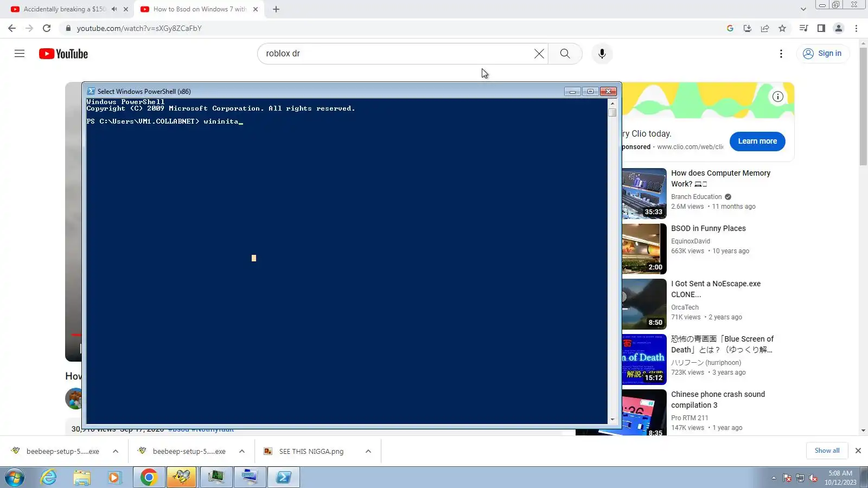Image resolution: width=868 pixels, height=488 pixels.
Task: Open ad info icon on sponsored banner
Action: pyautogui.click(x=778, y=97)
